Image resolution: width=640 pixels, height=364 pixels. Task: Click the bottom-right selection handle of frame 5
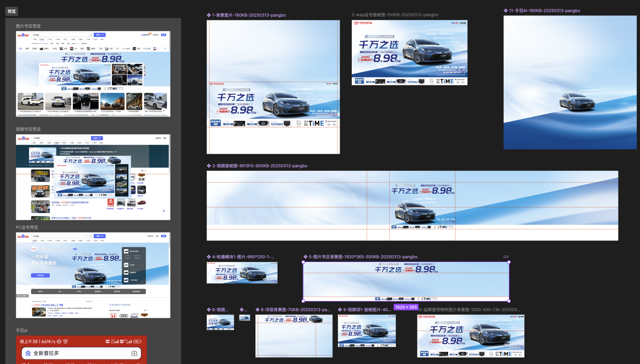[509, 301]
